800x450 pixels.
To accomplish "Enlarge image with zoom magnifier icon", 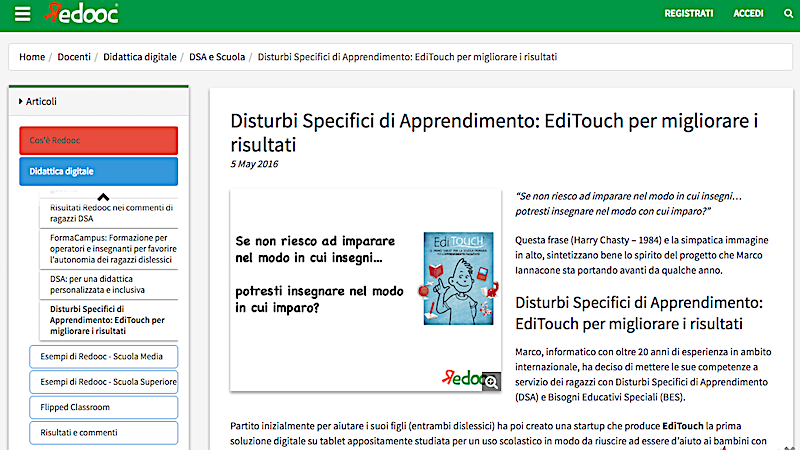I will [x=491, y=382].
